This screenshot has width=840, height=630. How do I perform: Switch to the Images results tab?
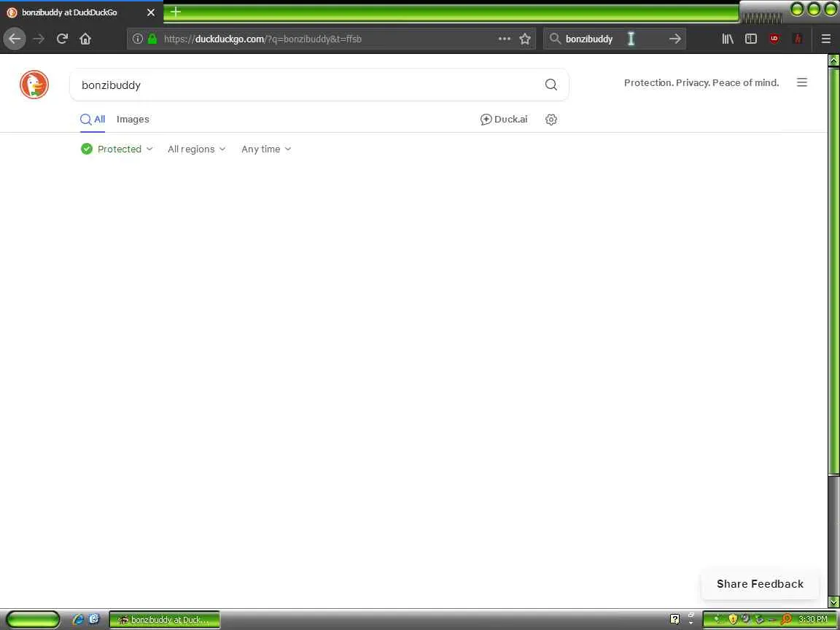[x=133, y=120]
